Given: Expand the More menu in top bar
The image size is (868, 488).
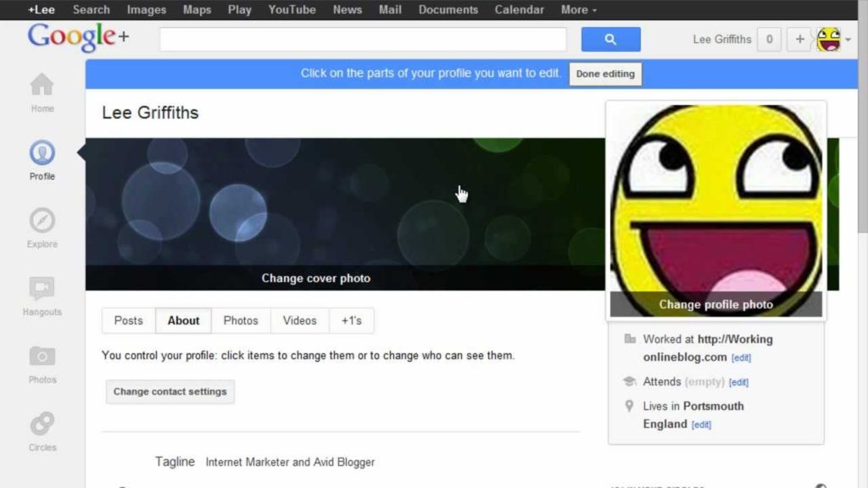Looking at the screenshot, I should point(578,9).
